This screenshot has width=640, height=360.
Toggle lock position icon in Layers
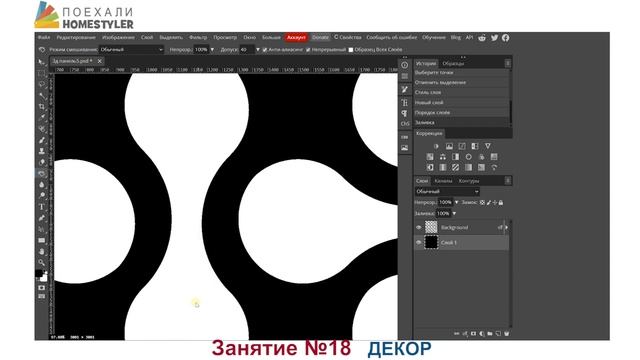pos(495,202)
